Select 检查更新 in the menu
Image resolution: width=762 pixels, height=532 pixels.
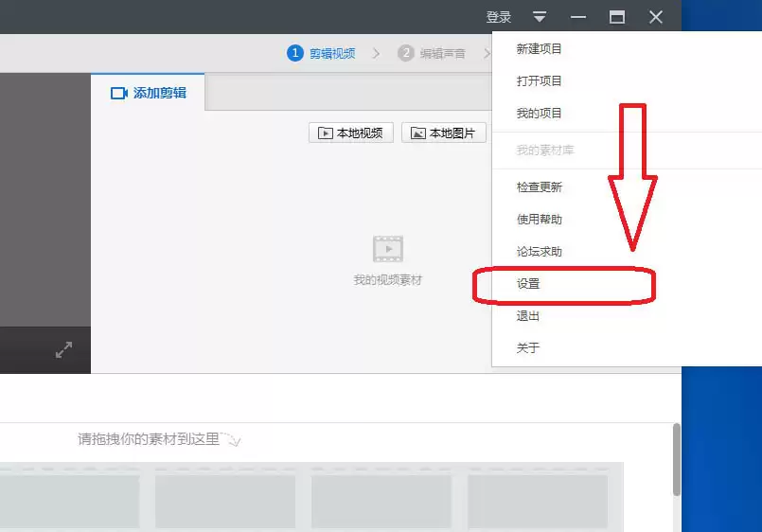pyautogui.click(x=539, y=187)
